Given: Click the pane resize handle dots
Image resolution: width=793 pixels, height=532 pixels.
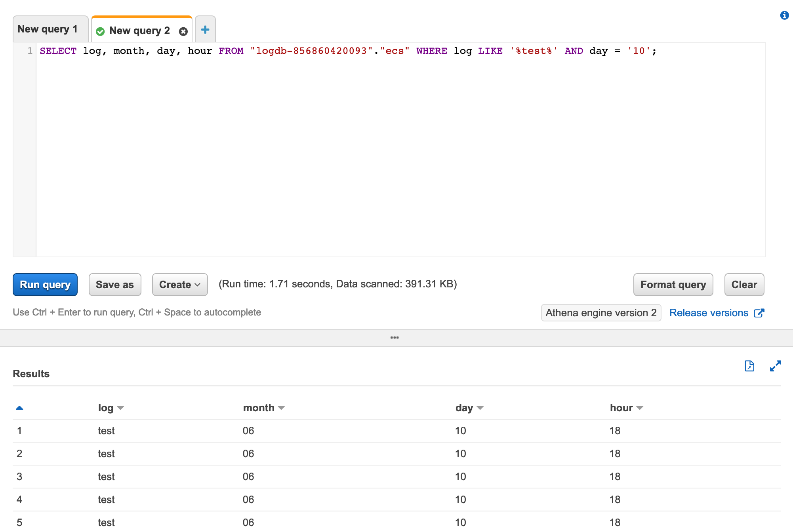Looking at the screenshot, I should pyautogui.click(x=395, y=338).
